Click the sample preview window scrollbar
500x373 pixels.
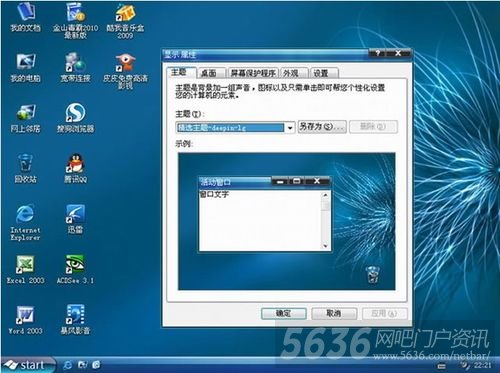pyautogui.click(x=325, y=220)
